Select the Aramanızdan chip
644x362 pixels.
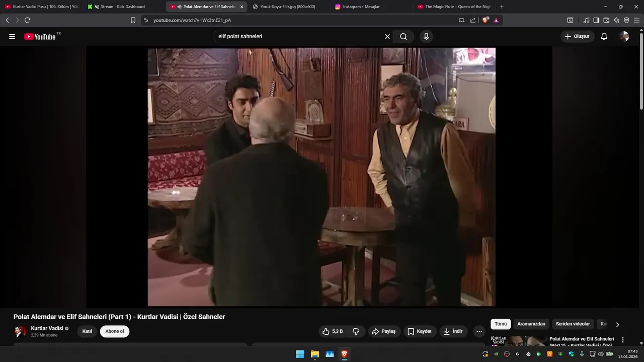point(531,324)
